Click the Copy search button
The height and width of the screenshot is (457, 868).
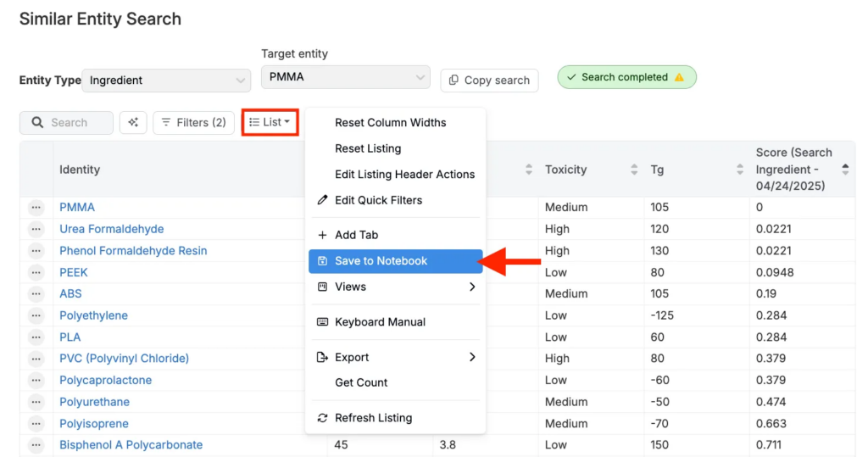click(x=489, y=80)
